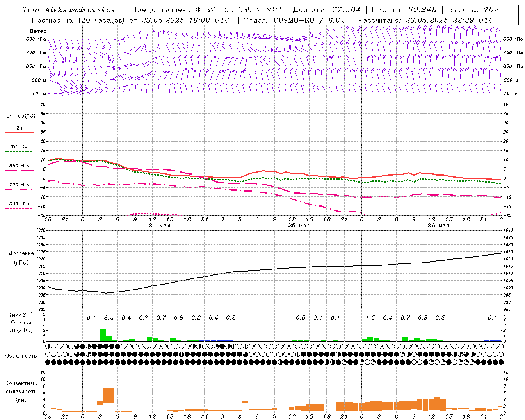Click the (км) unit label under convective cloudiness
Image resolution: width=525 pixels, height=420 pixels.
(x=21, y=399)
